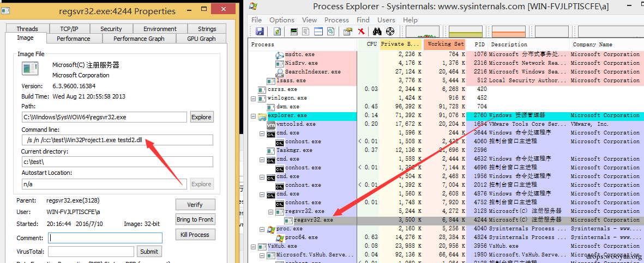
Task: Click the red X Kill Process icon
Action: click(362, 31)
